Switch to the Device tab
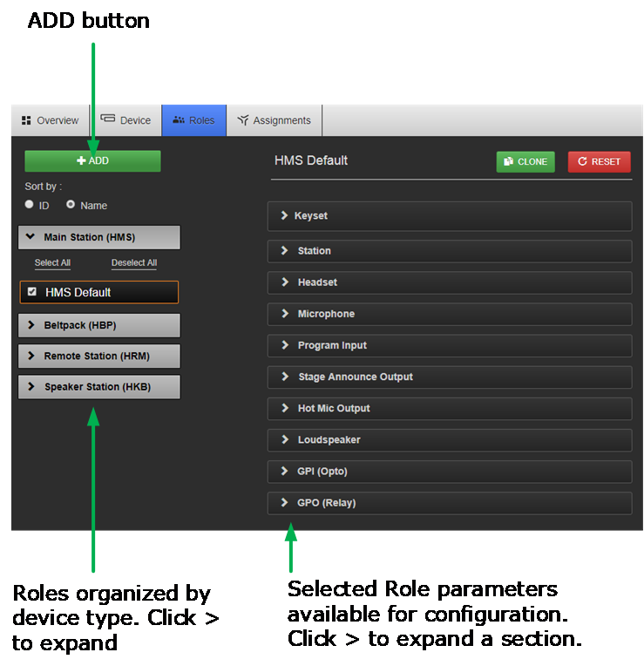Image resolution: width=644 pixels, height=666 pixels. (125, 120)
